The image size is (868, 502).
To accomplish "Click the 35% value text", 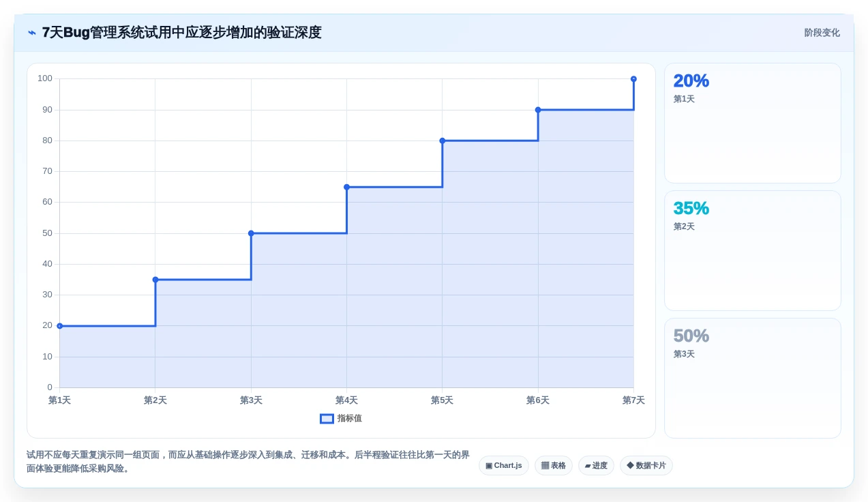I will coord(691,208).
